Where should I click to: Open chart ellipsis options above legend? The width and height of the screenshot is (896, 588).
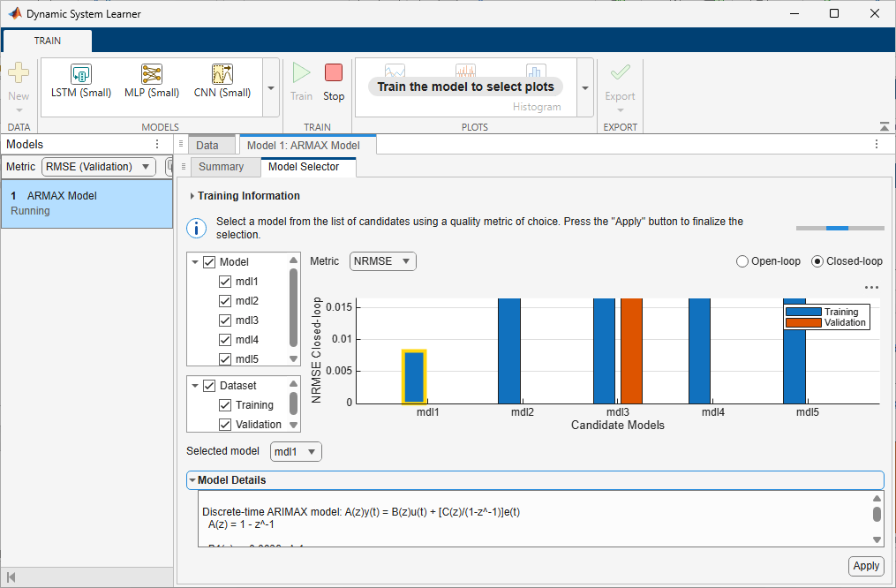click(871, 288)
